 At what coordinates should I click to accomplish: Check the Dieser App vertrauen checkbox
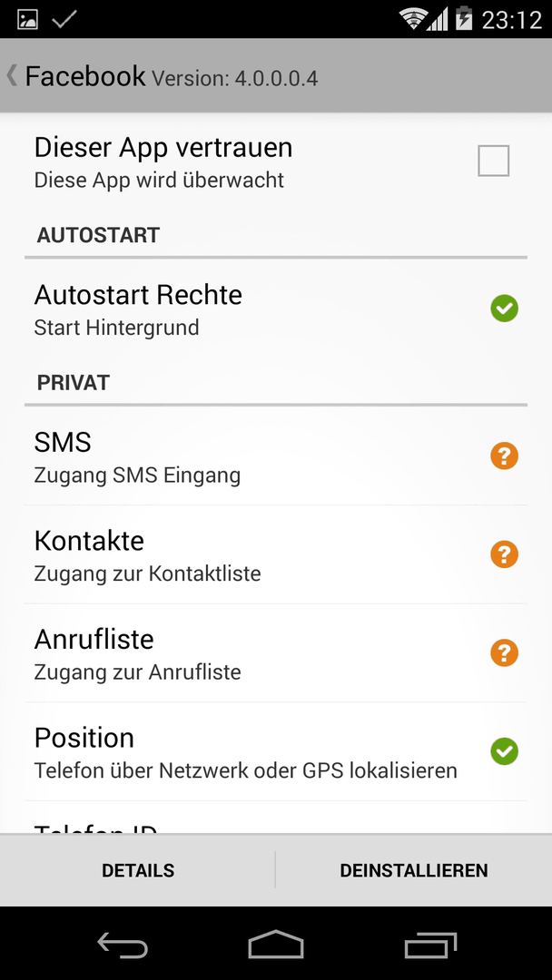pyautogui.click(x=493, y=161)
